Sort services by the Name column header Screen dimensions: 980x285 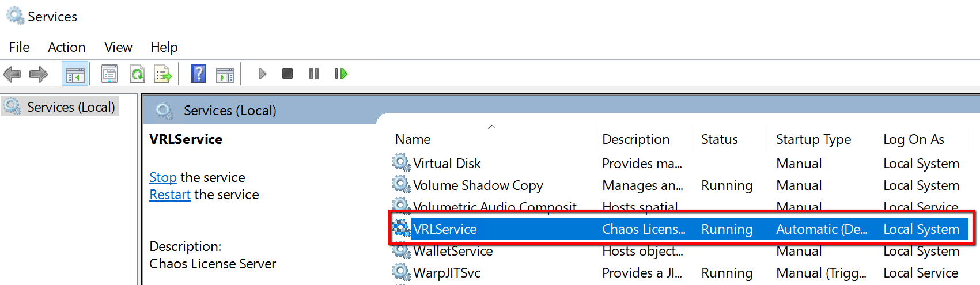tap(413, 139)
